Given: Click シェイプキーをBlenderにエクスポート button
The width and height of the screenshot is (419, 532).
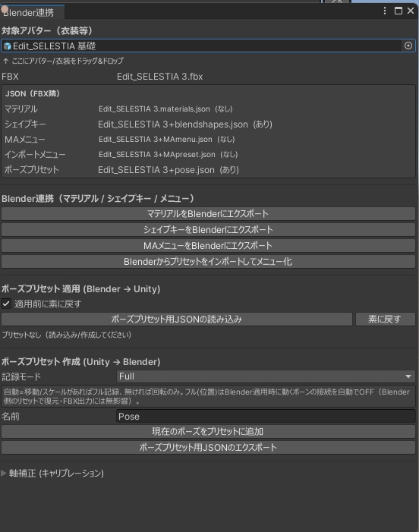Looking at the screenshot, I should click(x=208, y=230).
